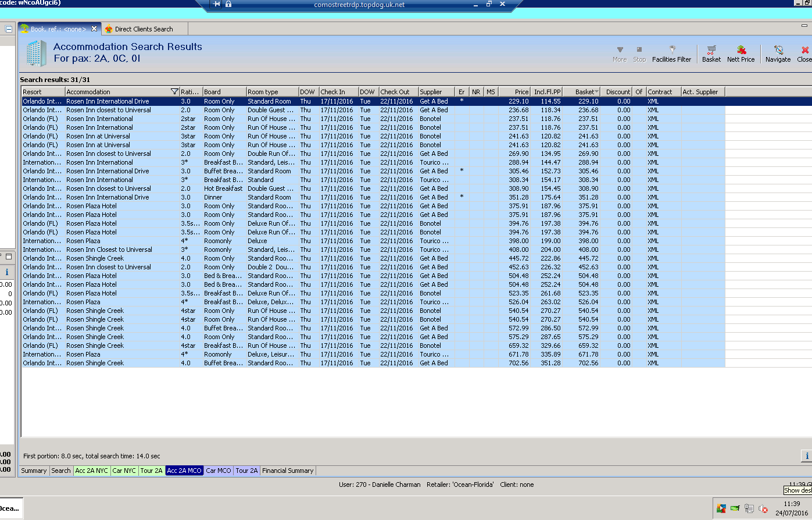Click the pin icon on remote connection bar
Image resolution: width=812 pixels, height=520 pixels.
pyautogui.click(x=217, y=4)
